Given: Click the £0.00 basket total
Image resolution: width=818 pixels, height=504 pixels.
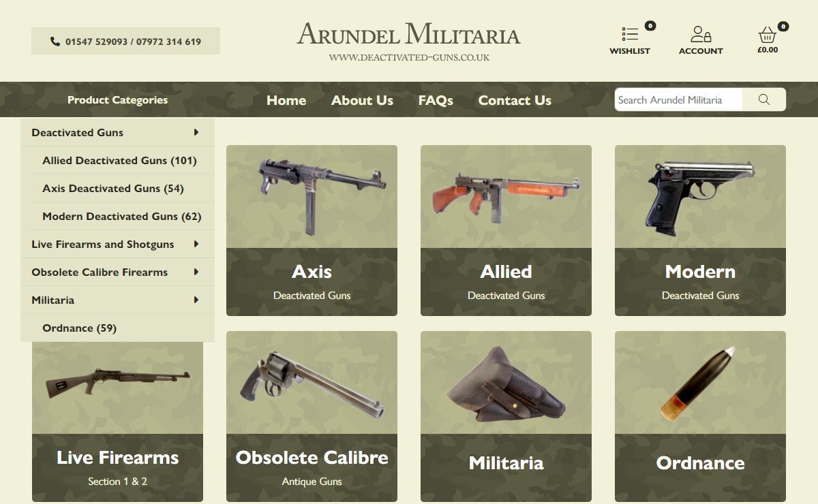Looking at the screenshot, I should [x=768, y=50].
